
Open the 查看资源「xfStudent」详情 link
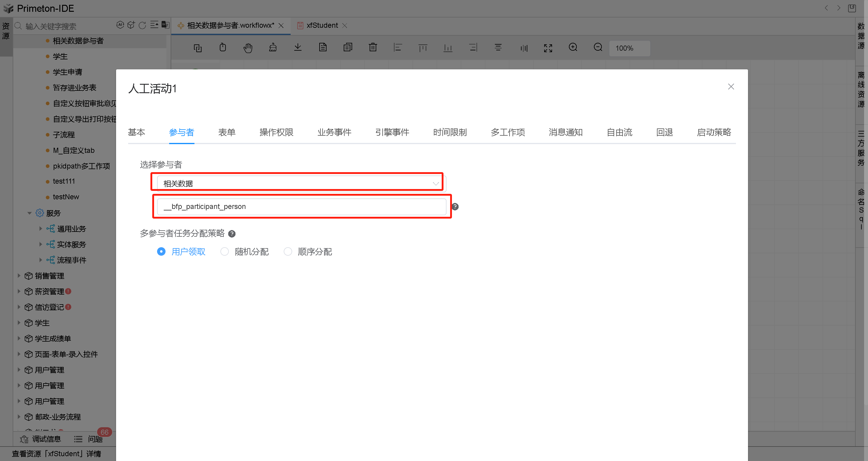tap(57, 453)
